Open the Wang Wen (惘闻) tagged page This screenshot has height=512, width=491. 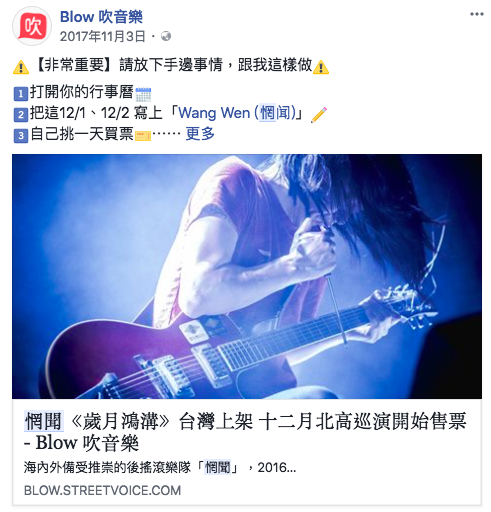point(237,113)
